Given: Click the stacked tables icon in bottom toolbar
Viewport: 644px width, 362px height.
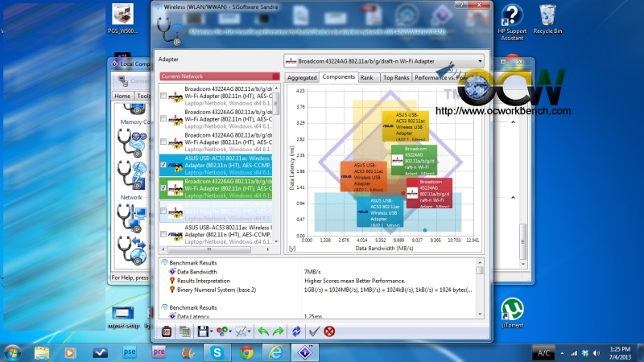Looking at the screenshot, I should point(184,331).
